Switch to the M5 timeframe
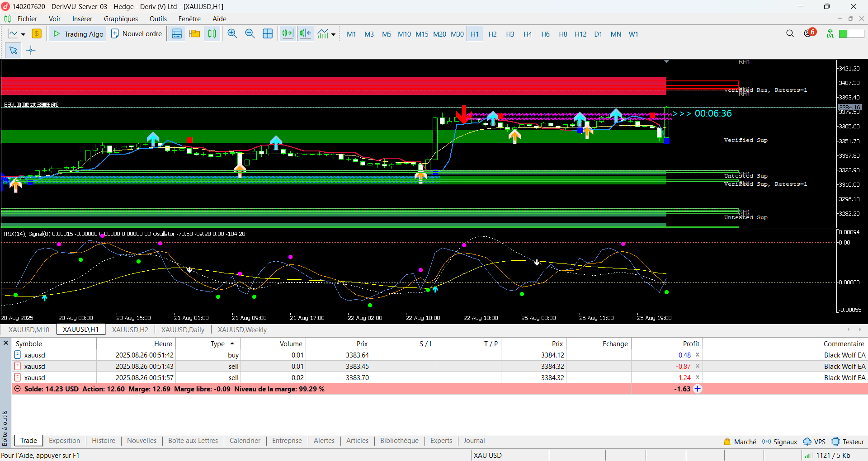Viewport: 868px width, 461px height. 387,34
